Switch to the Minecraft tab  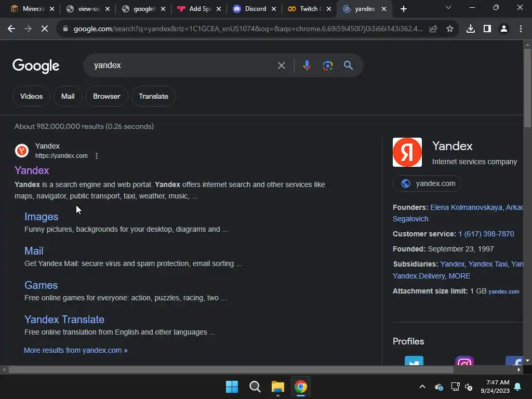coord(29,9)
